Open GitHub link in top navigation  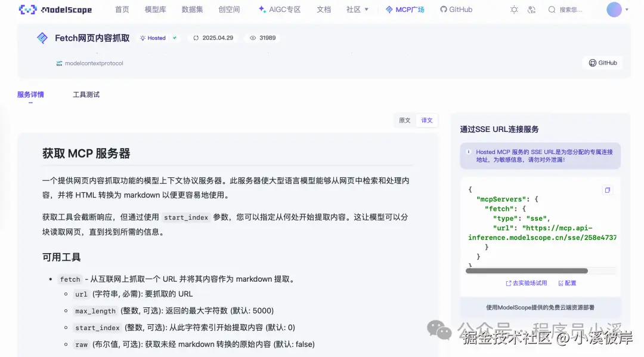(x=456, y=10)
